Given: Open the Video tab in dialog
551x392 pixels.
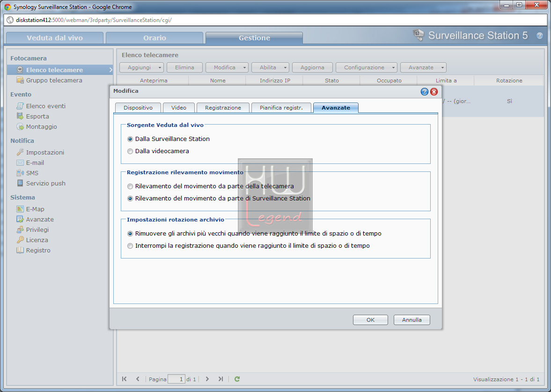Looking at the screenshot, I should click(179, 108).
